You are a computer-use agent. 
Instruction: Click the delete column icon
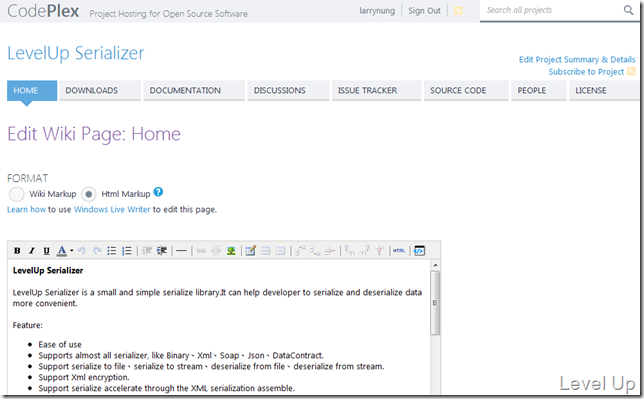click(380, 251)
